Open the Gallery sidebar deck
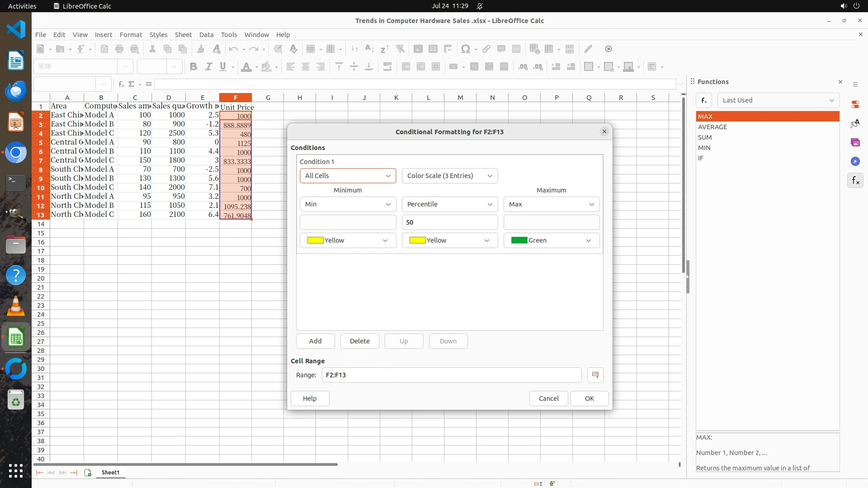This screenshot has height=488, width=868. pyautogui.click(x=855, y=142)
